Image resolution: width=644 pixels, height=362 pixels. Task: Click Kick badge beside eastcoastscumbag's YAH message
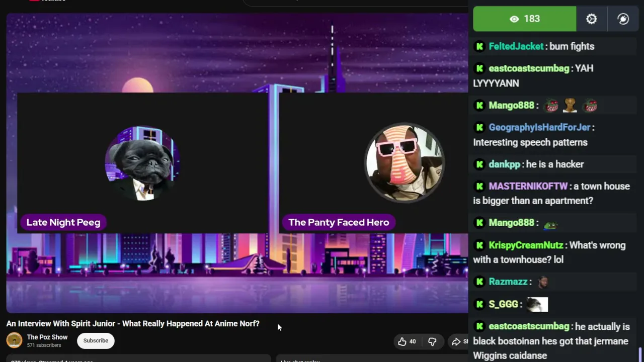pos(479,68)
